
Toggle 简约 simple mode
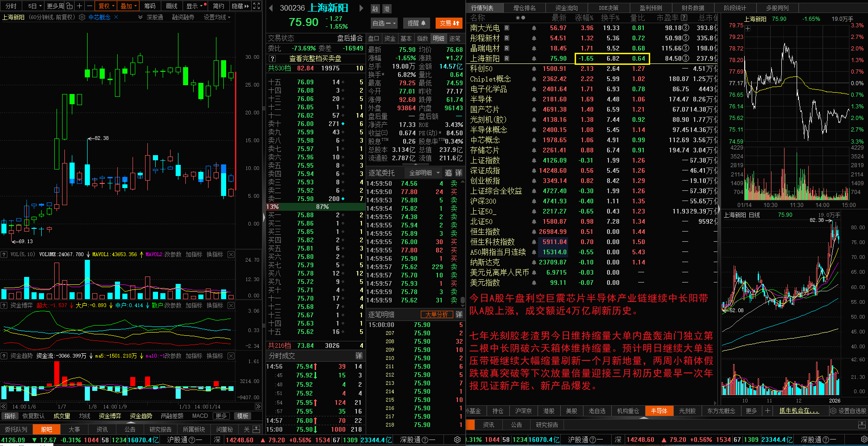pyautogui.click(x=219, y=6)
